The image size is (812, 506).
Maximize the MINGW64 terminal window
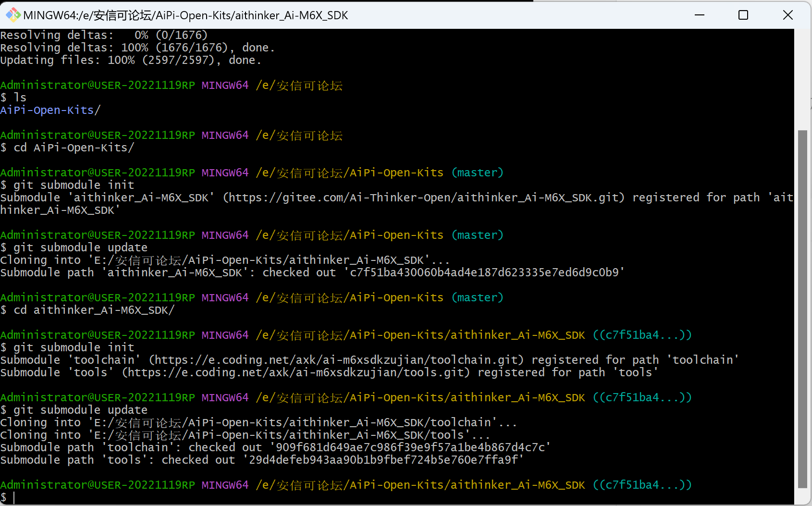(x=743, y=15)
